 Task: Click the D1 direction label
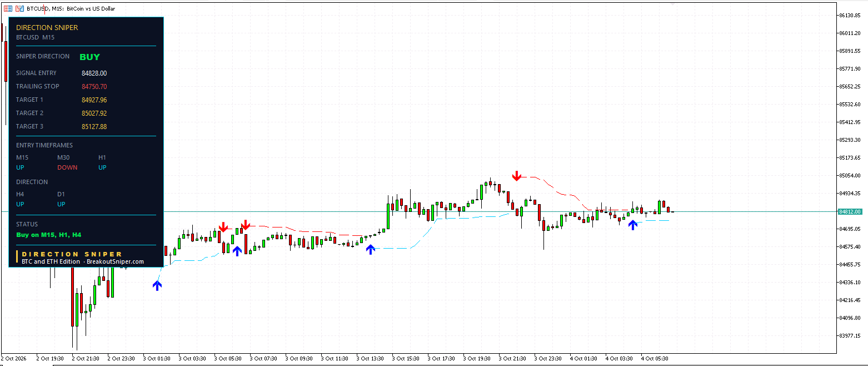61,194
